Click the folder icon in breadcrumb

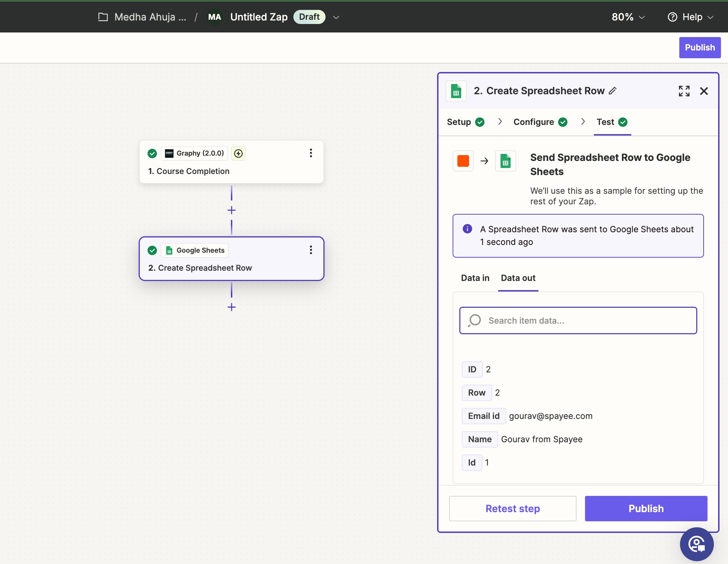coord(103,17)
